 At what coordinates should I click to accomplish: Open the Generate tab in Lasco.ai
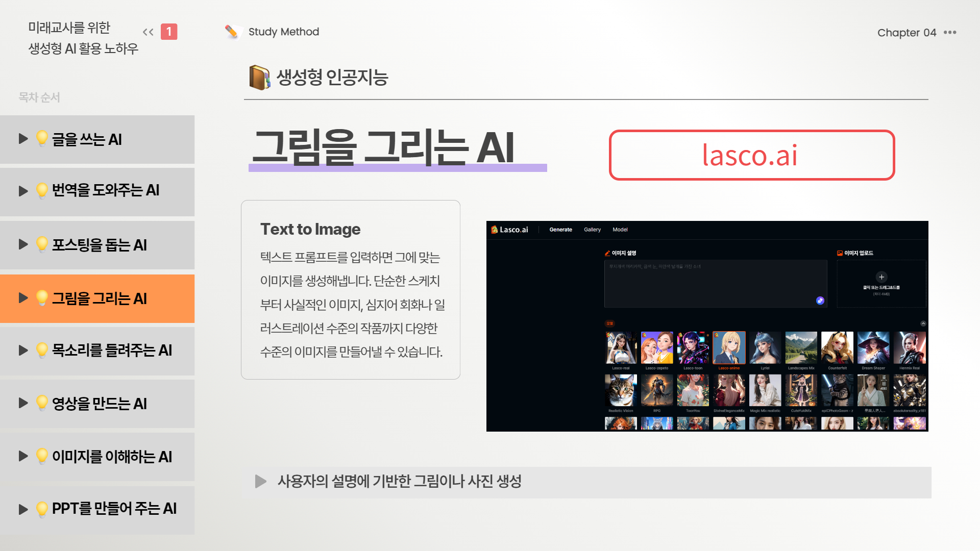(x=560, y=230)
